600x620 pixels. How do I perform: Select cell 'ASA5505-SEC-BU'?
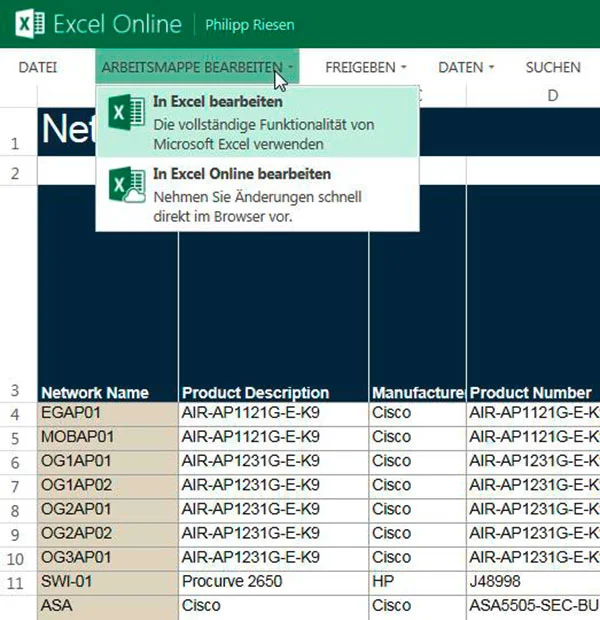[534, 607]
